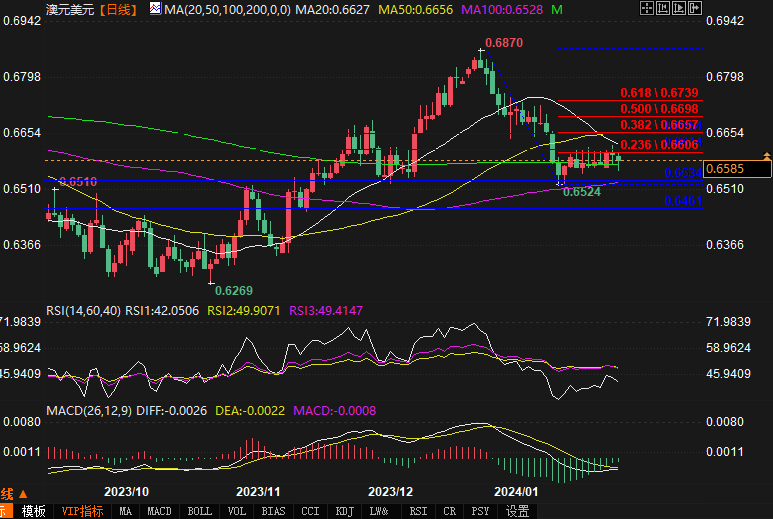Click the 模板 template button
Viewport: 773px width, 519px height.
coord(34,511)
